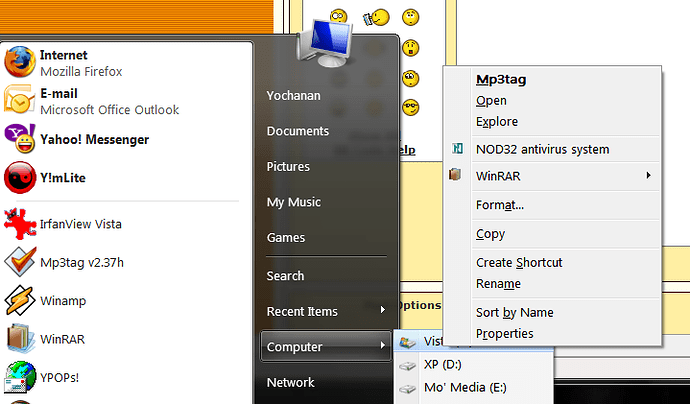Choose Rename from the context menu
The height and width of the screenshot is (404, 690).
(498, 284)
